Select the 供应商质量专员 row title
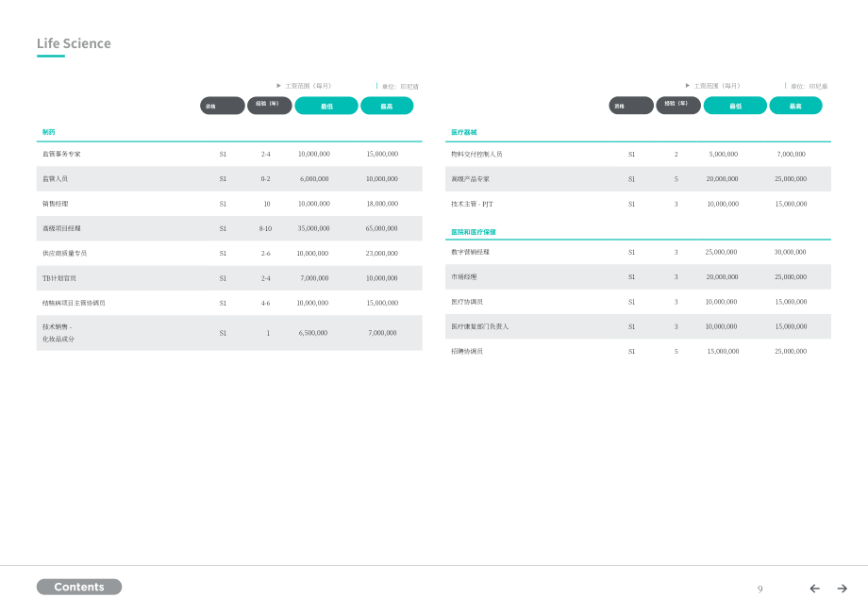868x614 pixels. 65,254
